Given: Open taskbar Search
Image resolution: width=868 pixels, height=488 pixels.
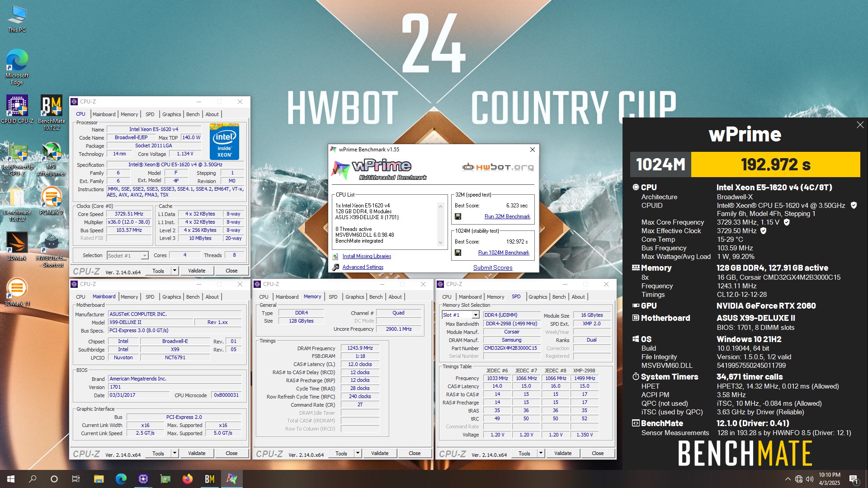Looking at the screenshot, I should pos(33,479).
